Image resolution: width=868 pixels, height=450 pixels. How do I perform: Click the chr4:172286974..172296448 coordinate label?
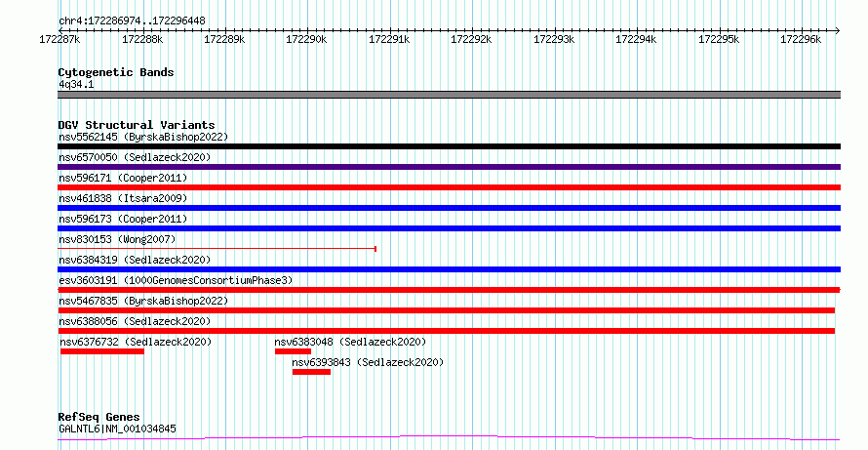pyautogui.click(x=132, y=20)
